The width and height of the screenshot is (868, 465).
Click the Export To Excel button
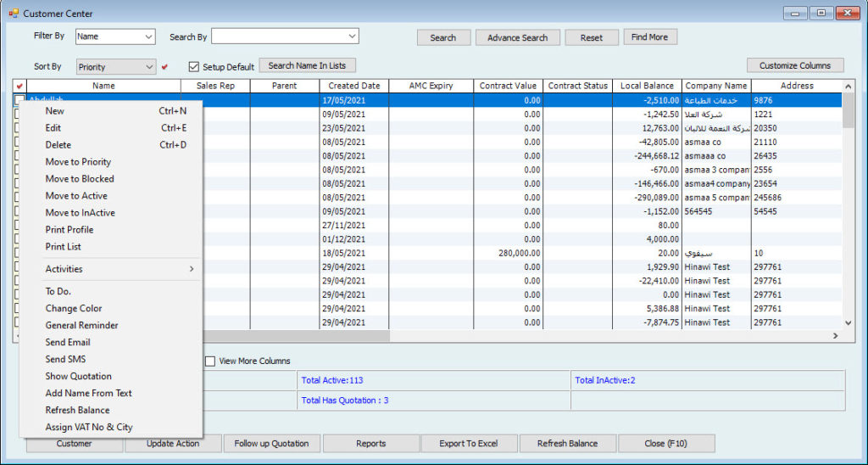(469, 443)
